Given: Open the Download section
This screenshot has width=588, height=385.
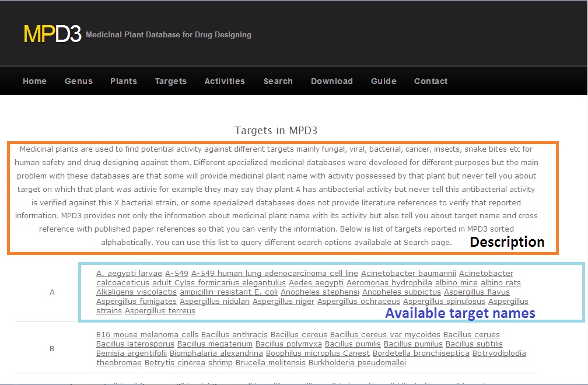Looking at the screenshot, I should point(331,81).
